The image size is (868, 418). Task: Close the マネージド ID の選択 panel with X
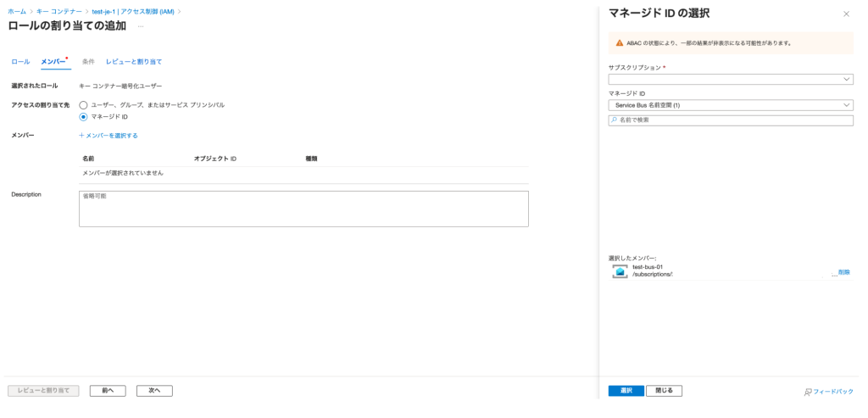click(846, 14)
